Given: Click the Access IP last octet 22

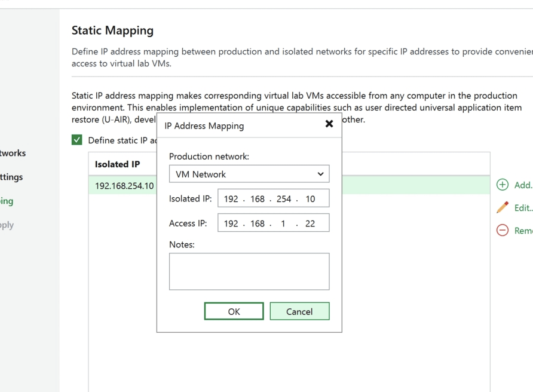Looking at the screenshot, I should click(310, 223).
